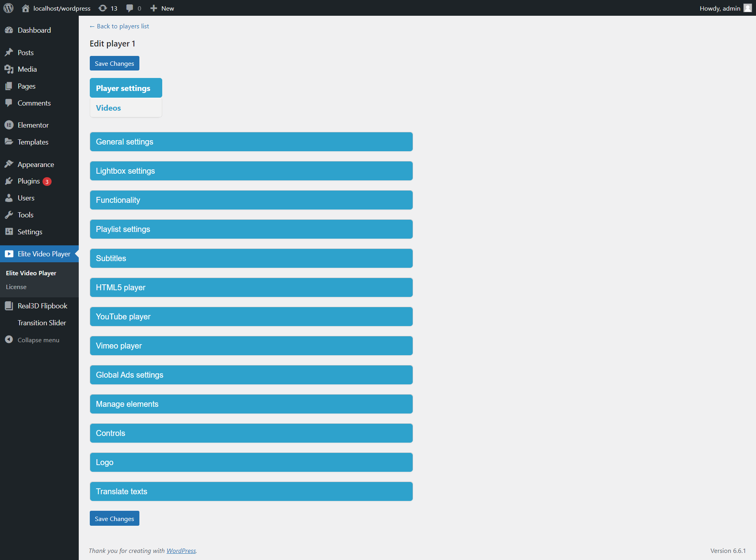Viewport: 756px width, 560px height.
Task: Click the Plugins plug icon
Action: 9,181
